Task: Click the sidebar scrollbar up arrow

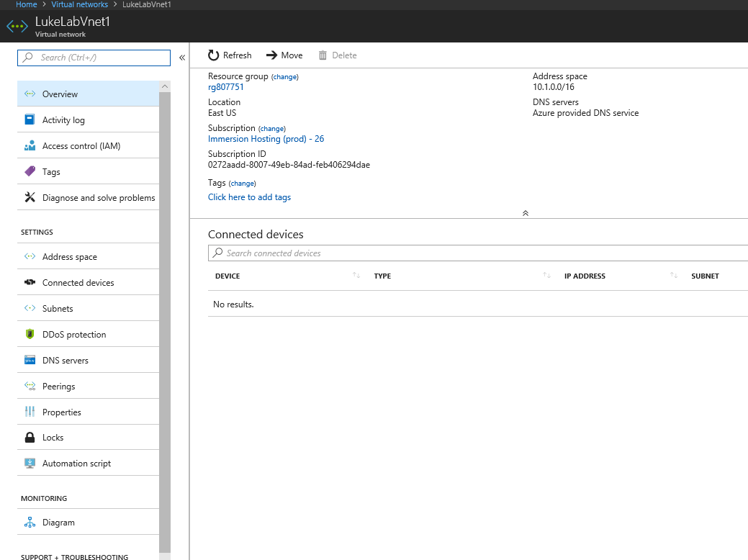Action: [165, 86]
